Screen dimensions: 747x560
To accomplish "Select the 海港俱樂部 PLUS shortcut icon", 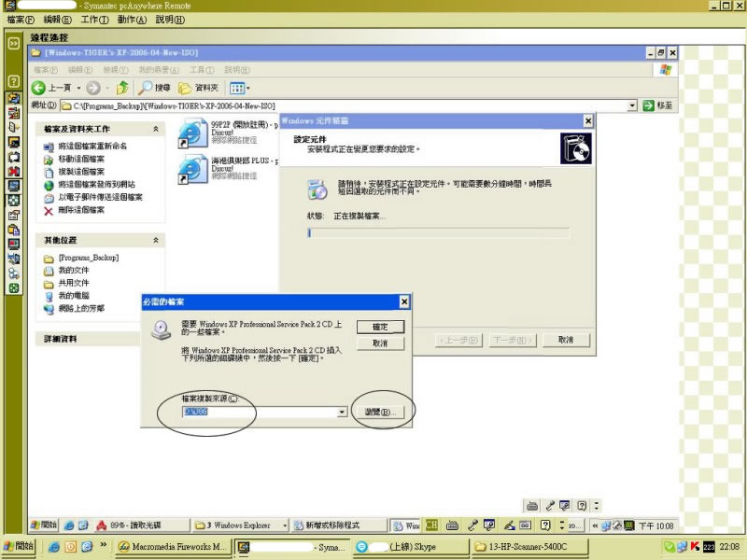I will coord(193,169).
